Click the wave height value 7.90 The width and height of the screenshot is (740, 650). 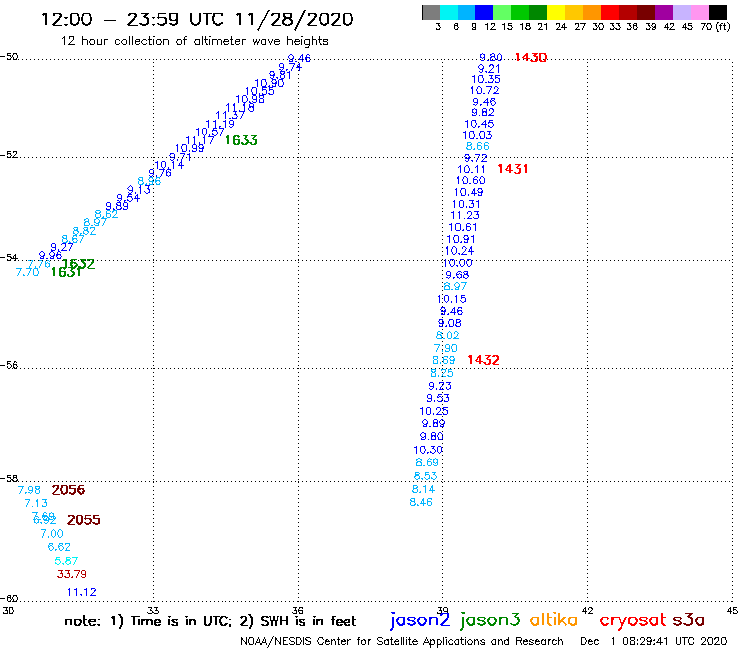(x=446, y=348)
